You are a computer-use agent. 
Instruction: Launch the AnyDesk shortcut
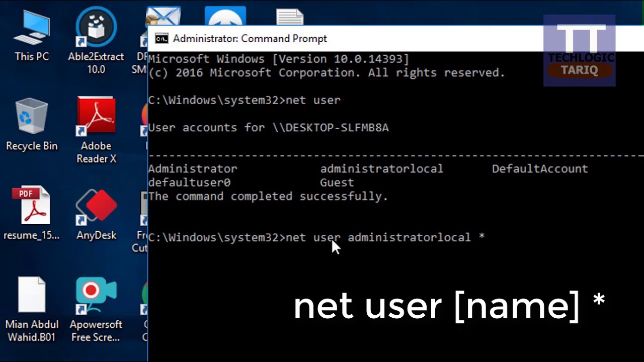pos(96,214)
